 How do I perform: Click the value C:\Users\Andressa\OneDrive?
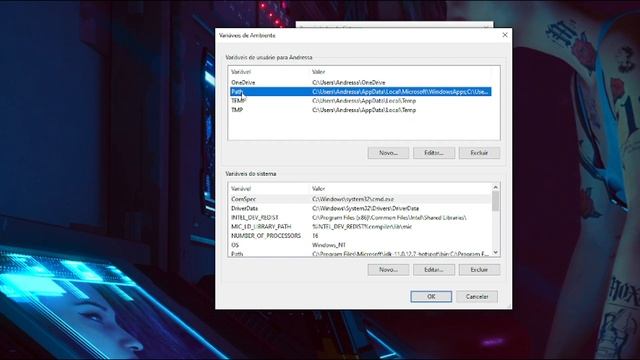pos(349,82)
